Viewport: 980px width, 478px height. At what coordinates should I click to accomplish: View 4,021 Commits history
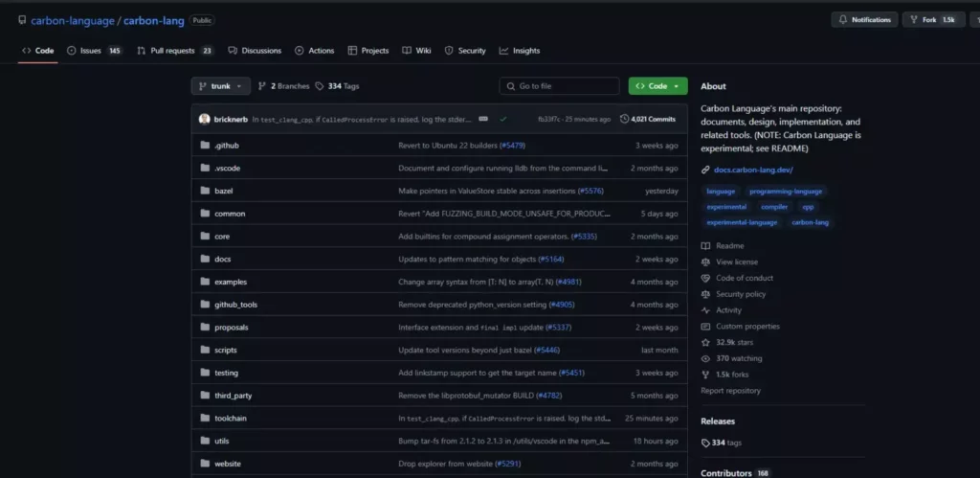coord(648,119)
